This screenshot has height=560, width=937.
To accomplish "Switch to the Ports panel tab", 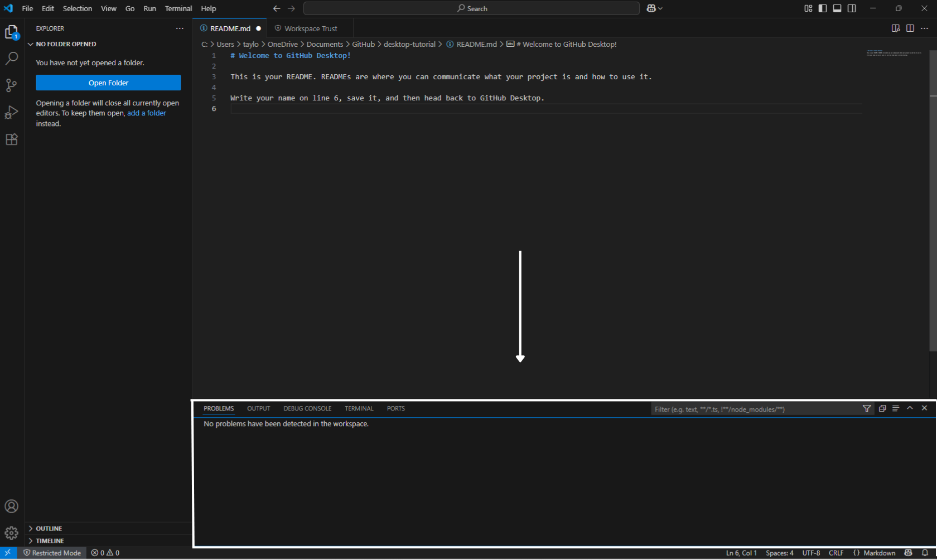I will pyautogui.click(x=396, y=408).
